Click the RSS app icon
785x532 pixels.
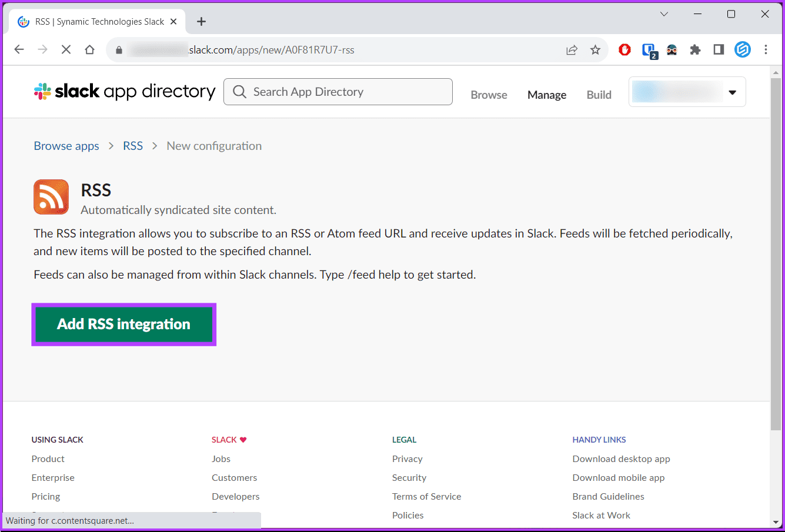tap(51, 197)
